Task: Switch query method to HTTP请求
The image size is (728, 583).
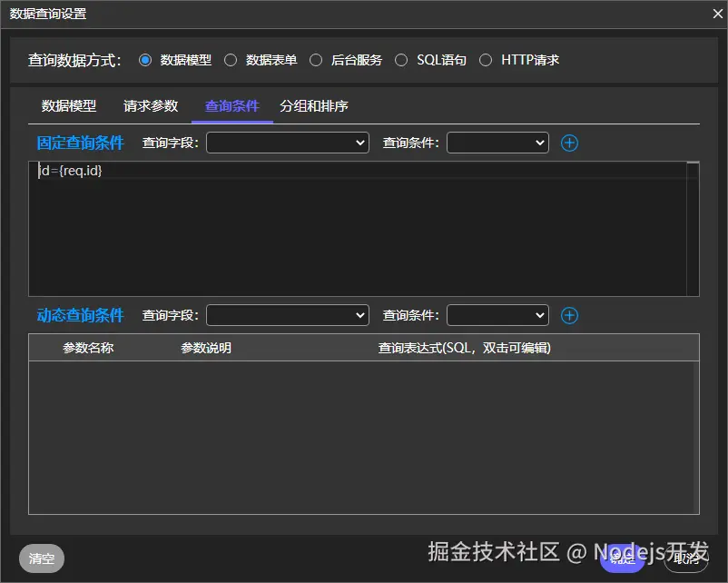Action: click(486, 60)
